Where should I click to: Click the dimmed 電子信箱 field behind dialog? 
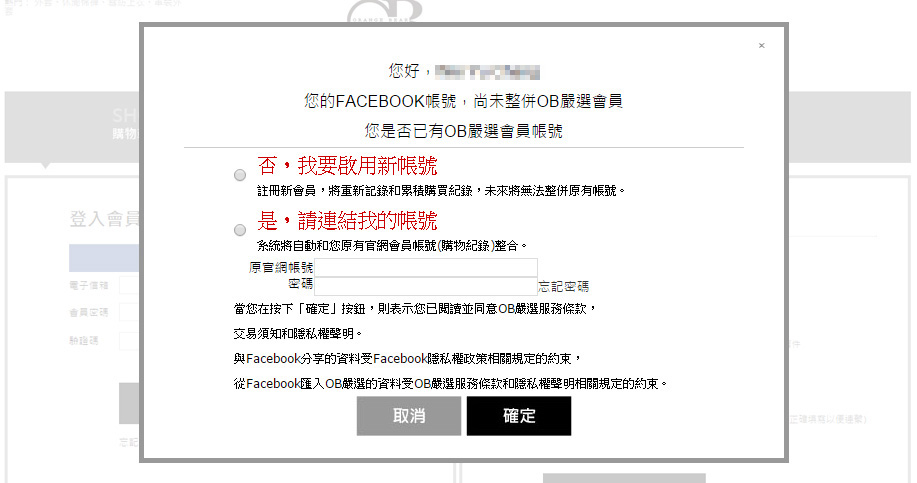click(x=129, y=285)
